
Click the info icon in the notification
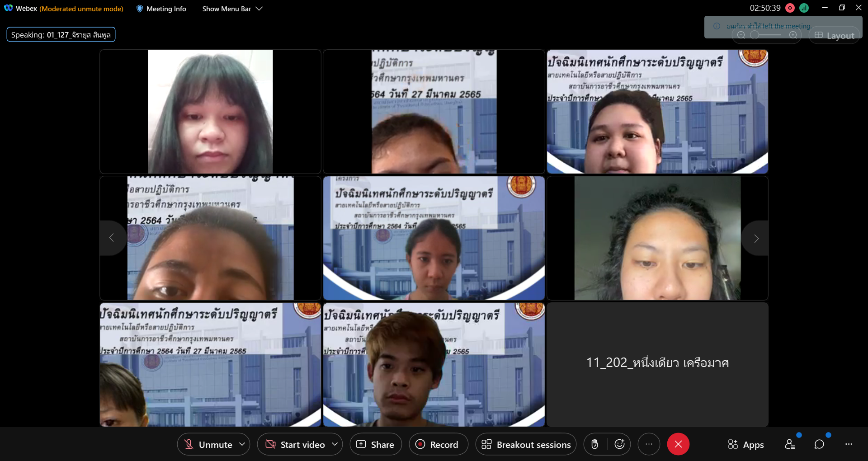(x=717, y=26)
